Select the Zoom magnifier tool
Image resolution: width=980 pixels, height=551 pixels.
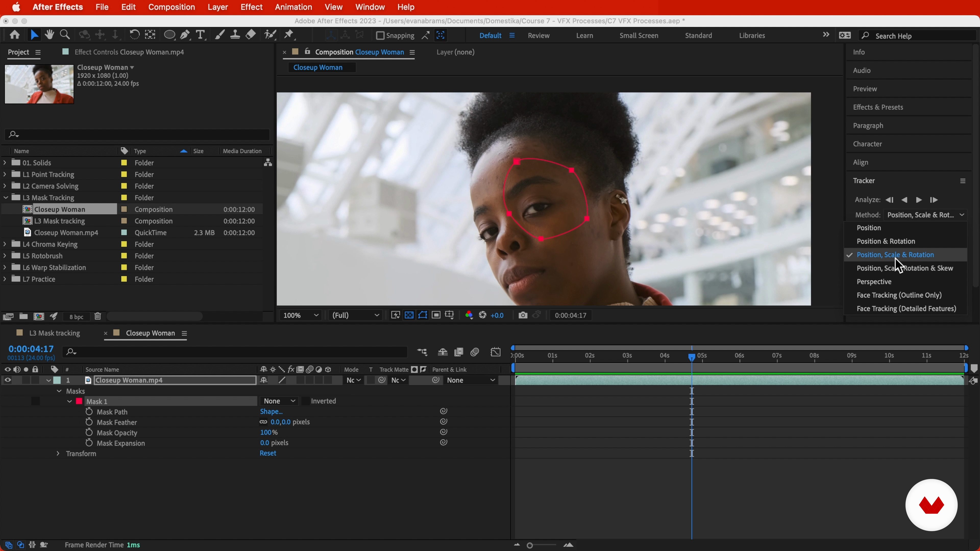65,35
